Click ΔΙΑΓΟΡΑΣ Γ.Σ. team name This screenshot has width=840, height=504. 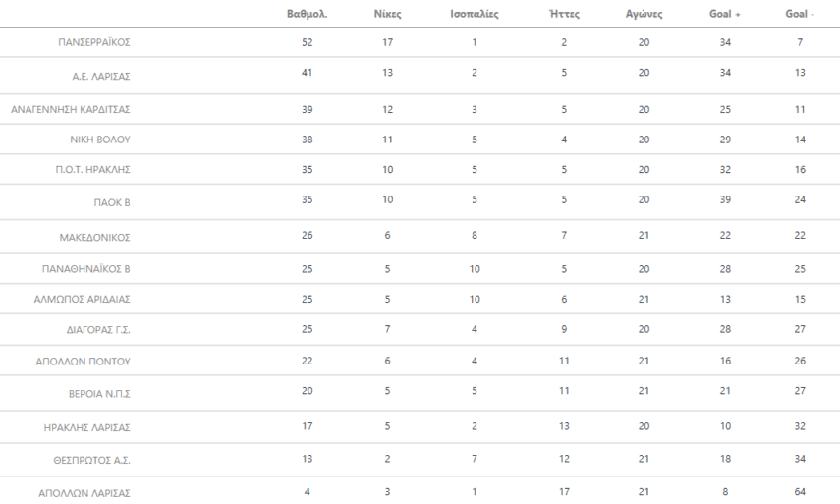click(x=97, y=330)
